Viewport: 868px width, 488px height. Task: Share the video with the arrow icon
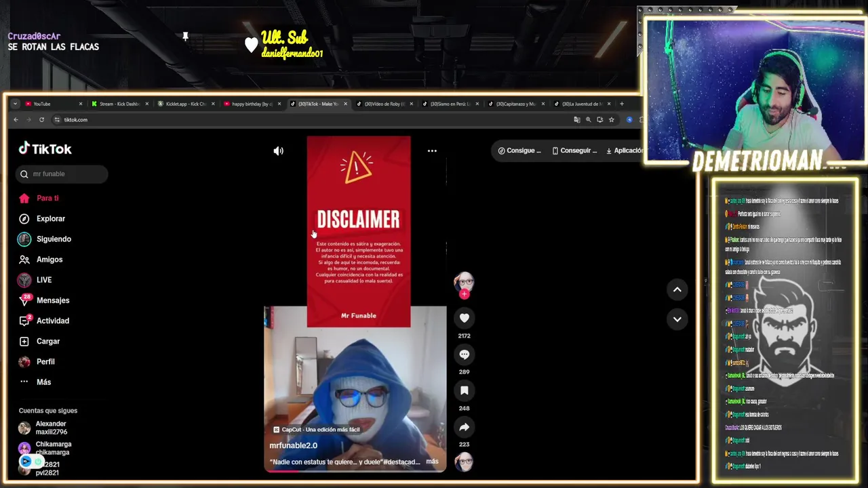(x=464, y=427)
